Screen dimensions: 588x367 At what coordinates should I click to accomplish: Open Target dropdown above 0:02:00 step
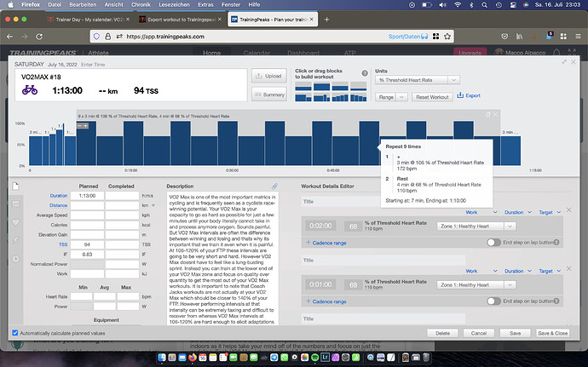pos(550,212)
